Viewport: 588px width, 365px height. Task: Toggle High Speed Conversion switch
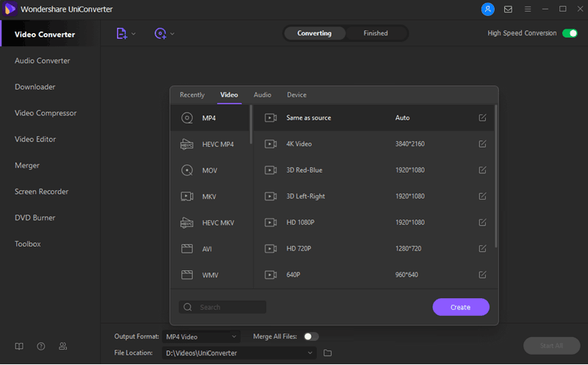point(570,33)
